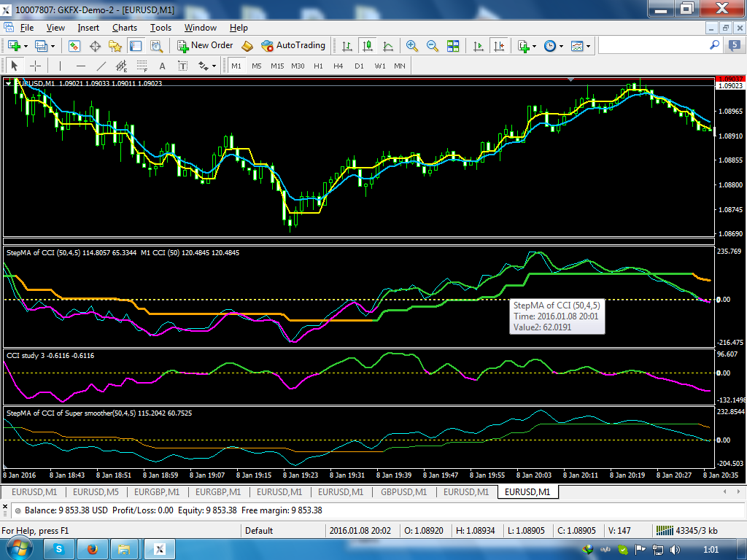The width and height of the screenshot is (747, 560).
Task: Select the trendline drawing tool
Action: 101,66
